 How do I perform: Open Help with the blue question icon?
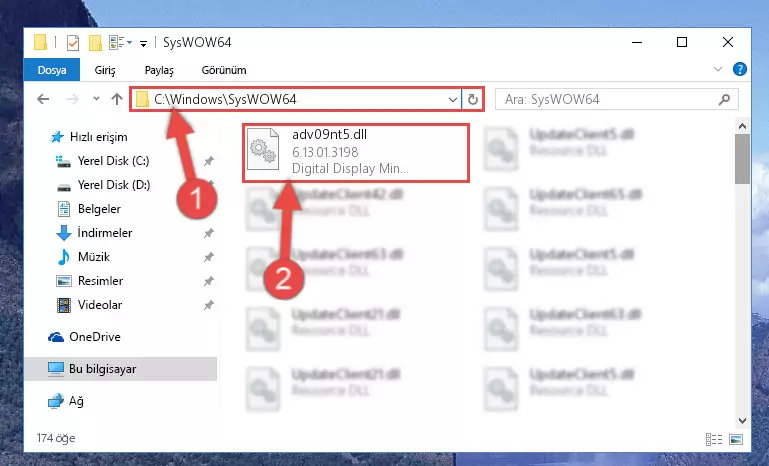coord(740,69)
